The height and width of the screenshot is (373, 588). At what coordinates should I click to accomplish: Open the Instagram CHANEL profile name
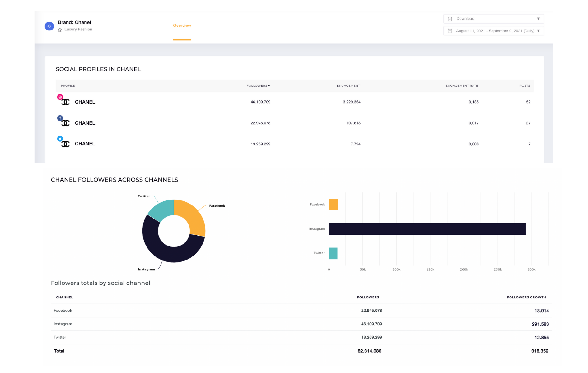pyautogui.click(x=85, y=102)
